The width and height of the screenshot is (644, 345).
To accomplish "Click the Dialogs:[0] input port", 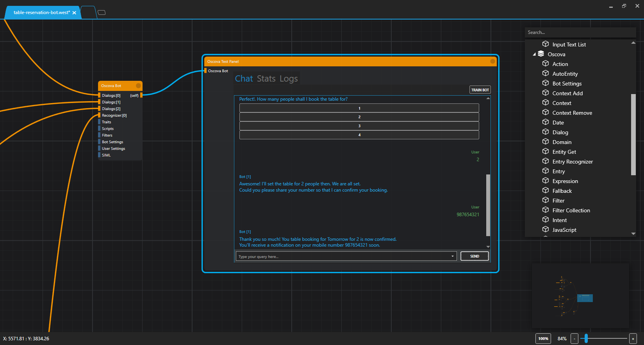I will [99, 95].
